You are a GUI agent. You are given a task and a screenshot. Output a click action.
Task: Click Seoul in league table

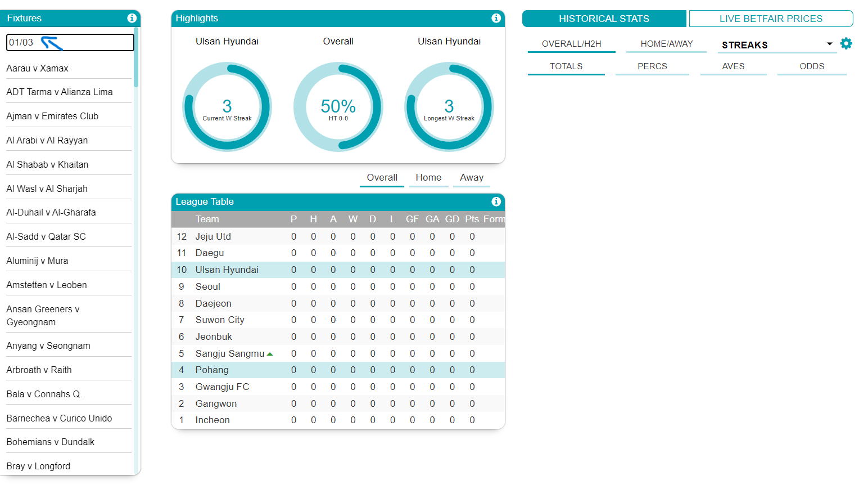[207, 286]
